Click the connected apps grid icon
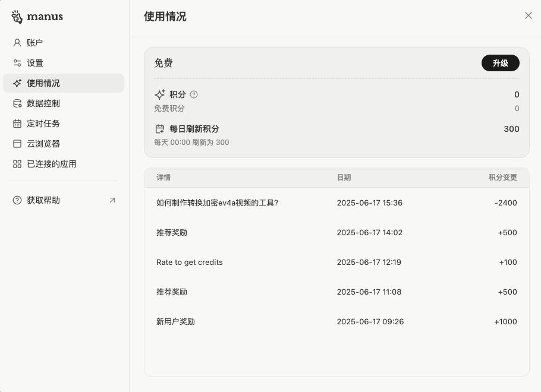541x392 pixels. click(17, 164)
